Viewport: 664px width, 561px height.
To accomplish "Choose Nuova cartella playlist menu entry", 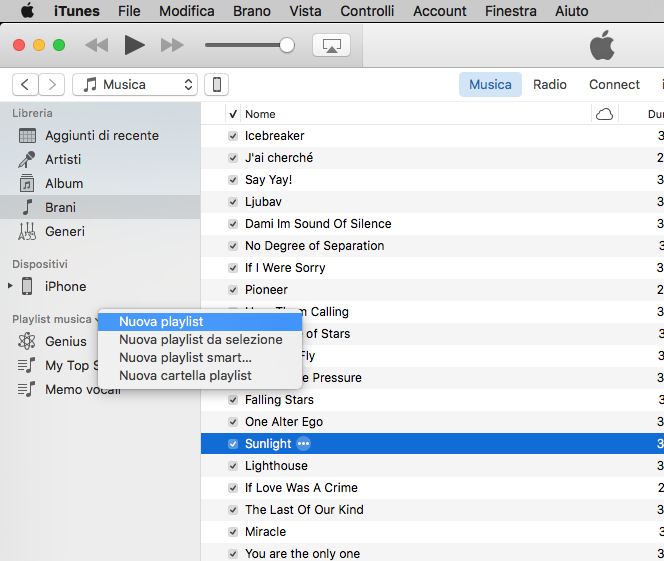I will 200,376.
